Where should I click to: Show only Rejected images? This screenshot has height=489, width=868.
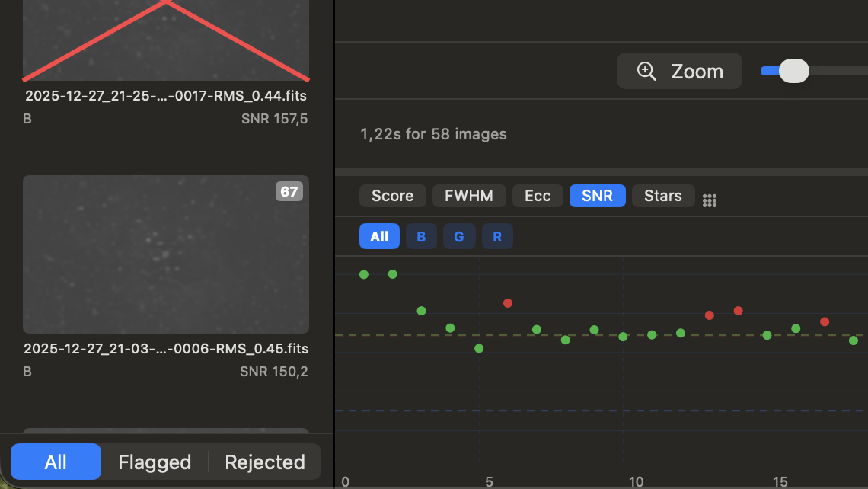click(x=265, y=462)
